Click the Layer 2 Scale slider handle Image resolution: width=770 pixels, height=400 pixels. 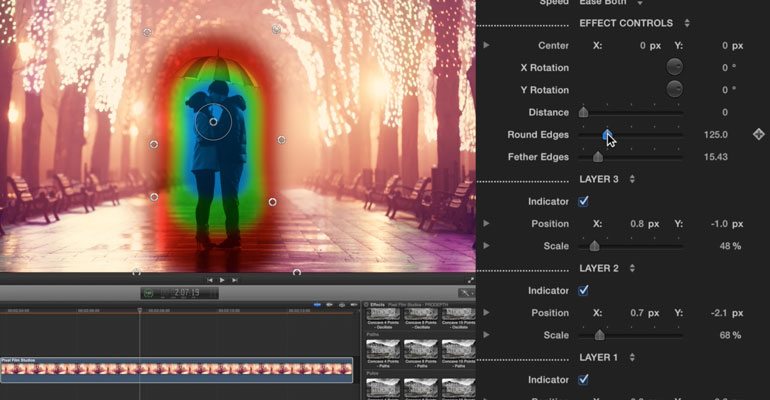[600, 335]
